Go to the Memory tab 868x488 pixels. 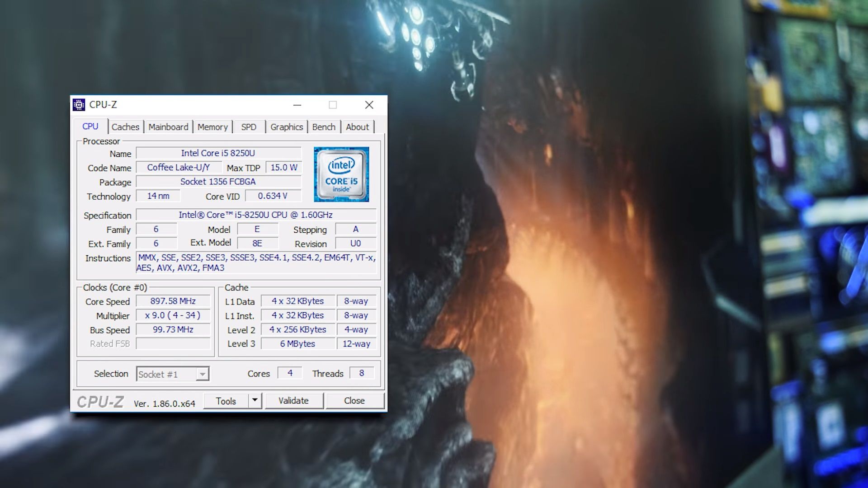pyautogui.click(x=212, y=127)
